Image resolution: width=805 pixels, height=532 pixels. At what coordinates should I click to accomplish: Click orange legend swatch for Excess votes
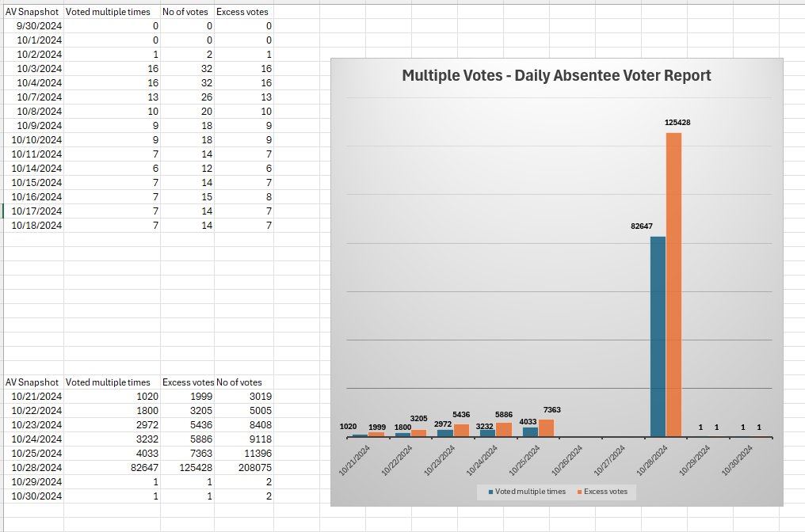pyautogui.click(x=581, y=492)
